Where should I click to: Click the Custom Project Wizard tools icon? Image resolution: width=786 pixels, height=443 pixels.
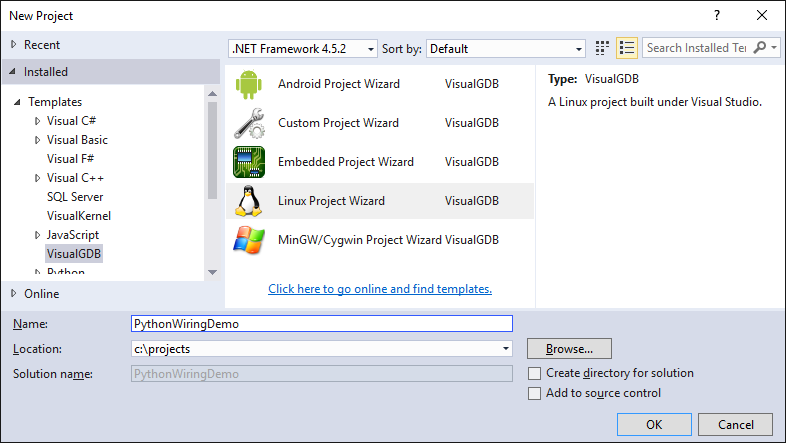pyautogui.click(x=248, y=123)
